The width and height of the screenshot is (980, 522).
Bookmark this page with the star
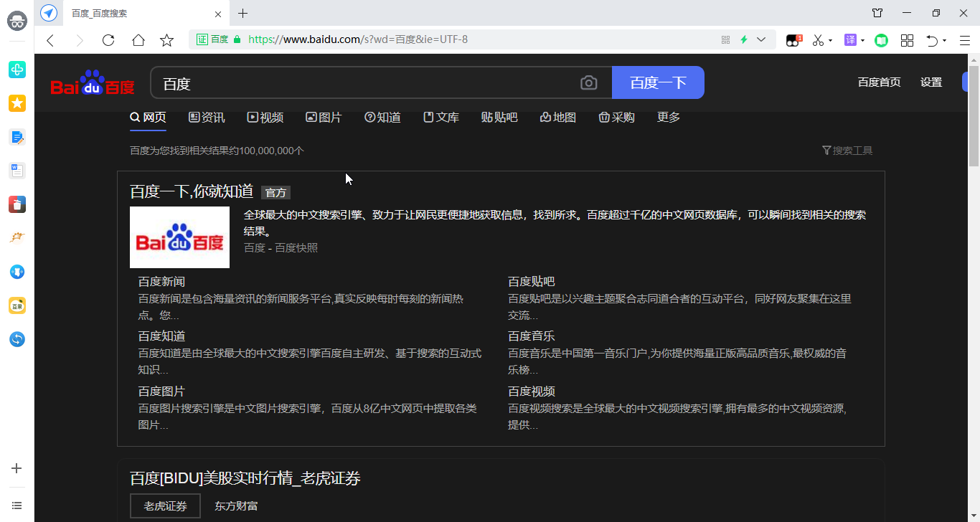point(167,40)
